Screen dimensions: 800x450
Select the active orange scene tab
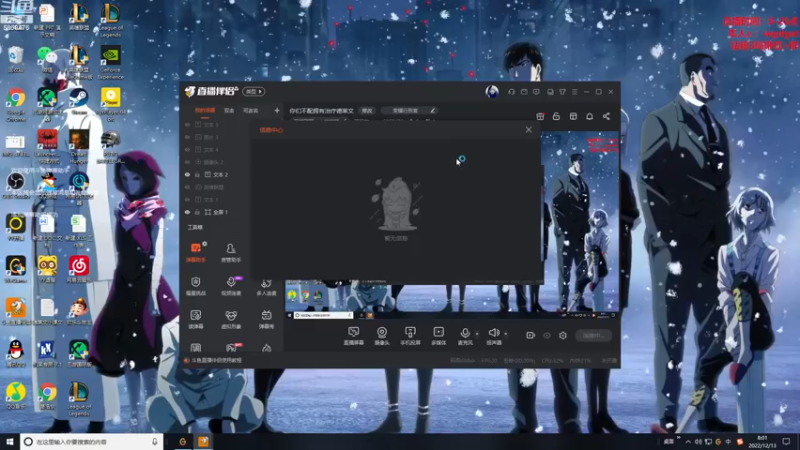coord(205,111)
